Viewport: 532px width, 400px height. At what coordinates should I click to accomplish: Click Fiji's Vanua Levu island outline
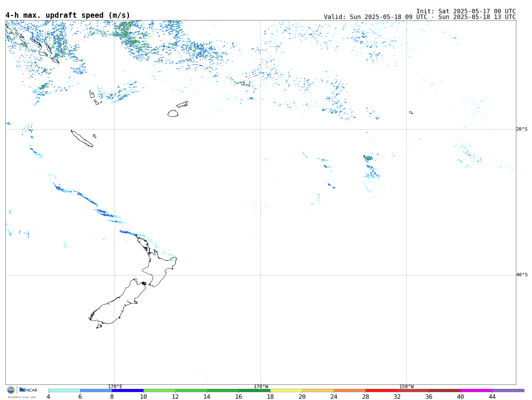pyautogui.click(x=183, y=104)
